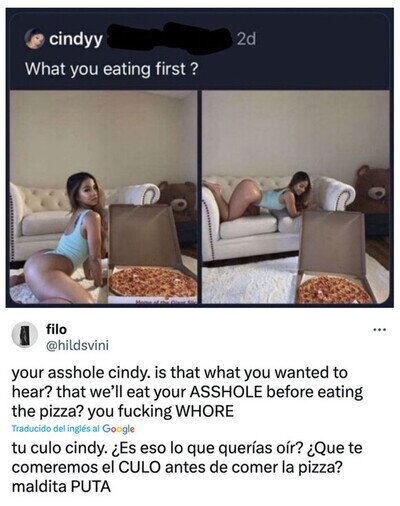400x506 pixels.
Task: Click the teddy bear in the right photo
Action: tap(371, 188)
